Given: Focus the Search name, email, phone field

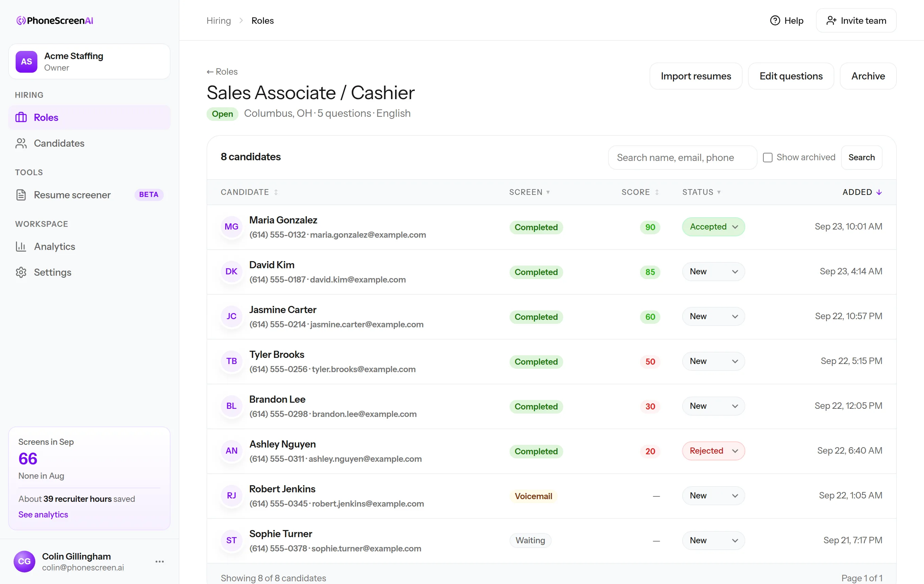Looking at the screenshot, I should click(x=682, y=158).
